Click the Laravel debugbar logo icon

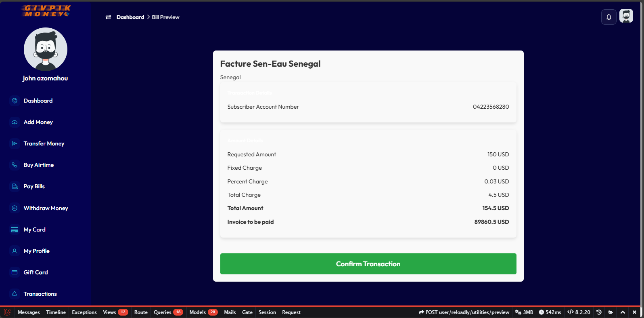coord(7,312)
